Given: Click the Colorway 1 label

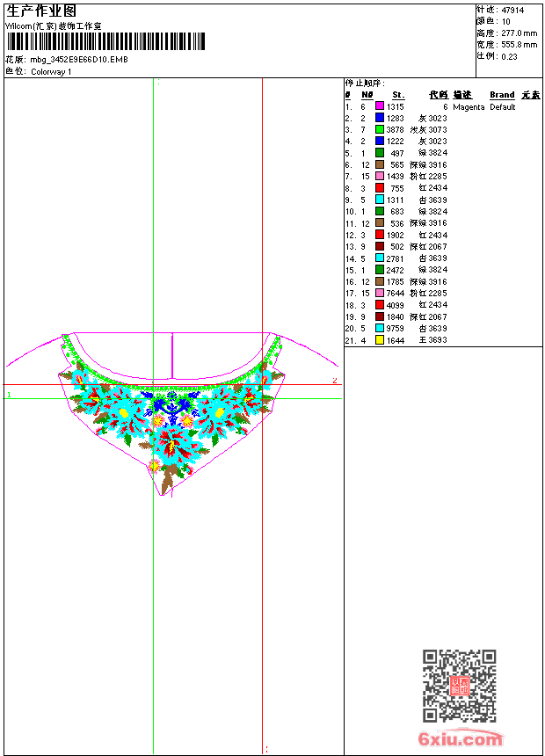Looking at the screenshot, I should click(x=51, y=72).
